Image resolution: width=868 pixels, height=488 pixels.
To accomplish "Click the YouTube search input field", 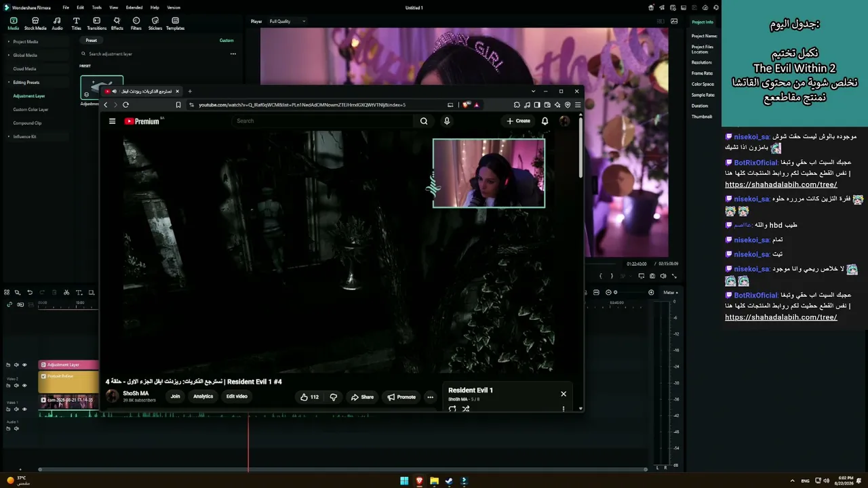I will tap(322, 121).
